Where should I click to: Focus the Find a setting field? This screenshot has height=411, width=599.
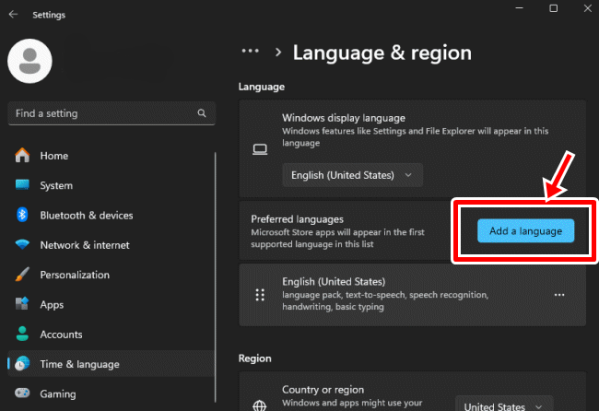(x=112, y=113)
